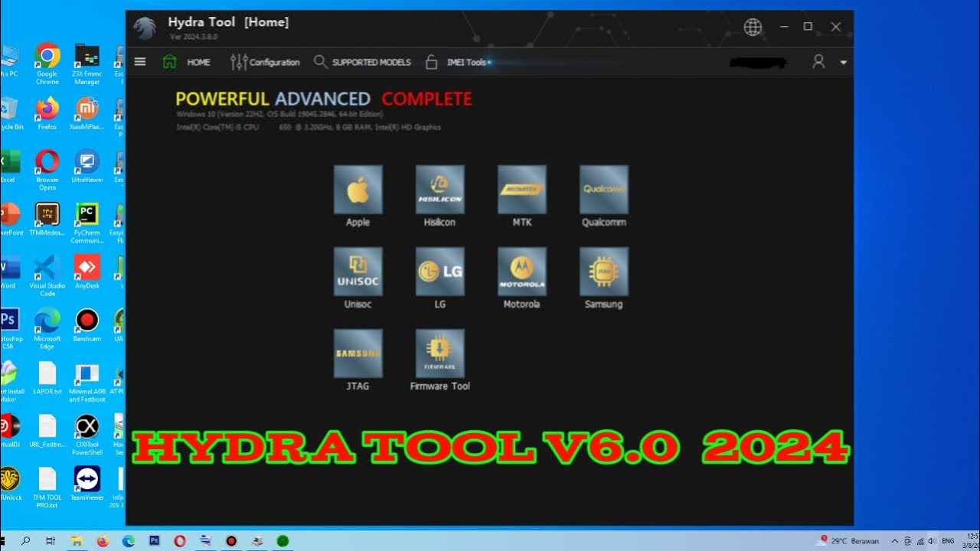The height and width of the screenshot is (551, 980).
Task: Open the LG module tile
Action: (x=439, y=272)
